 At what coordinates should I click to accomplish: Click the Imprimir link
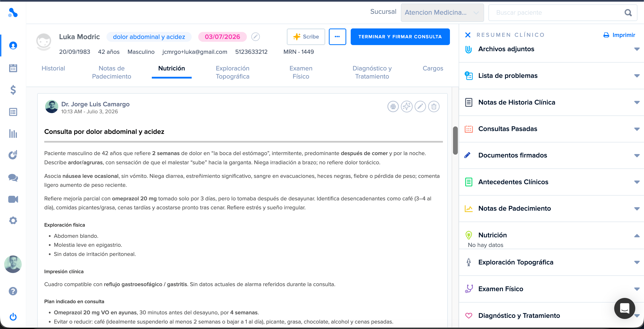point(619,35)
